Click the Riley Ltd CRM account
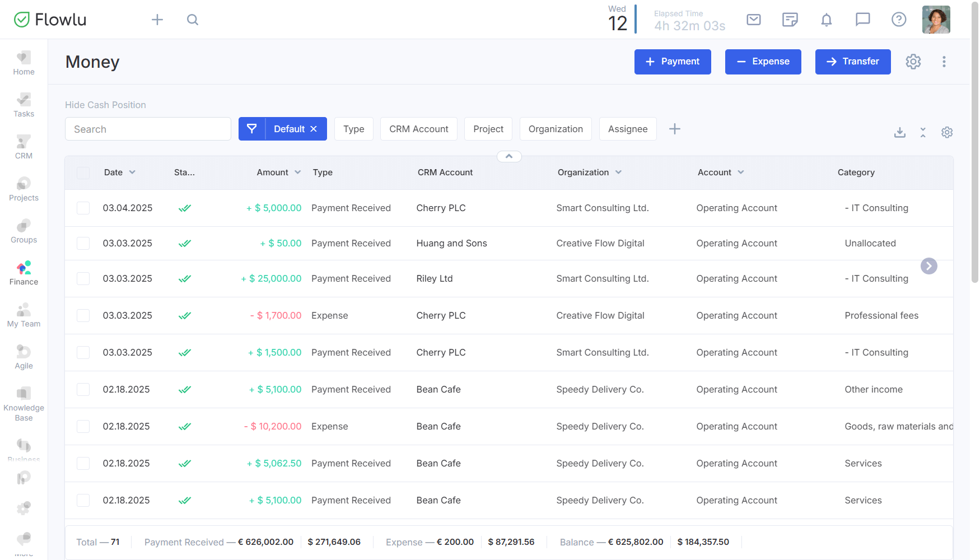 tap(434, 278)
